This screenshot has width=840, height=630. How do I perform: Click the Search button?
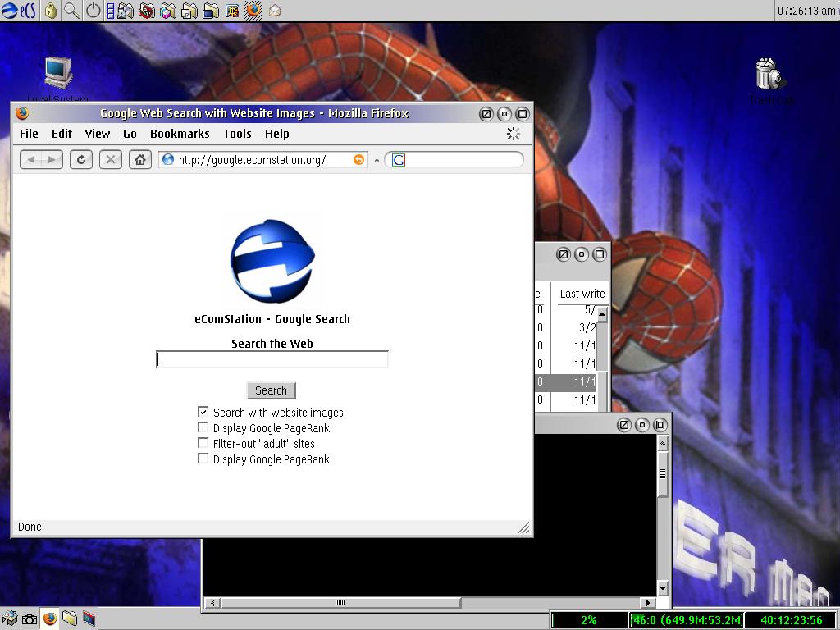(271, 390)
